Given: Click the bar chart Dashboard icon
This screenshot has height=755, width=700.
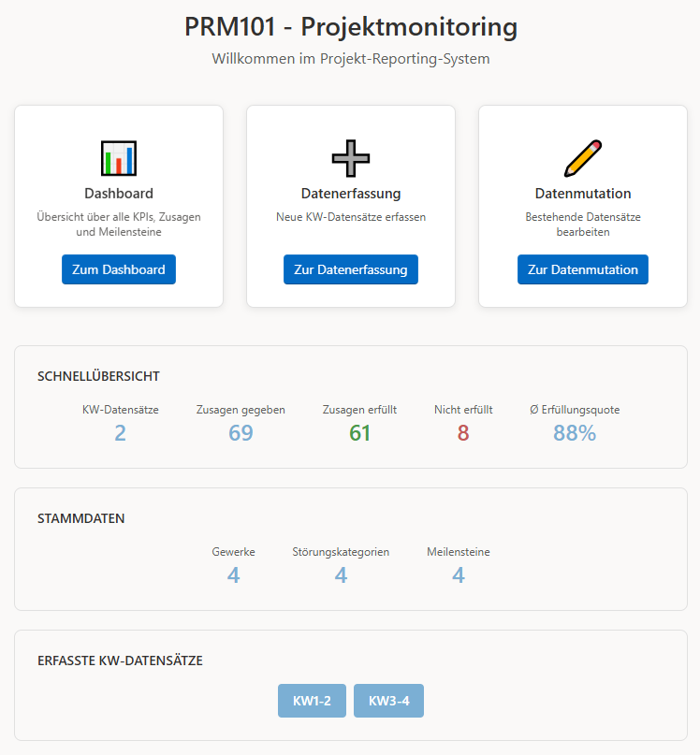Looking at the screenshot, I should coord(119,158).
